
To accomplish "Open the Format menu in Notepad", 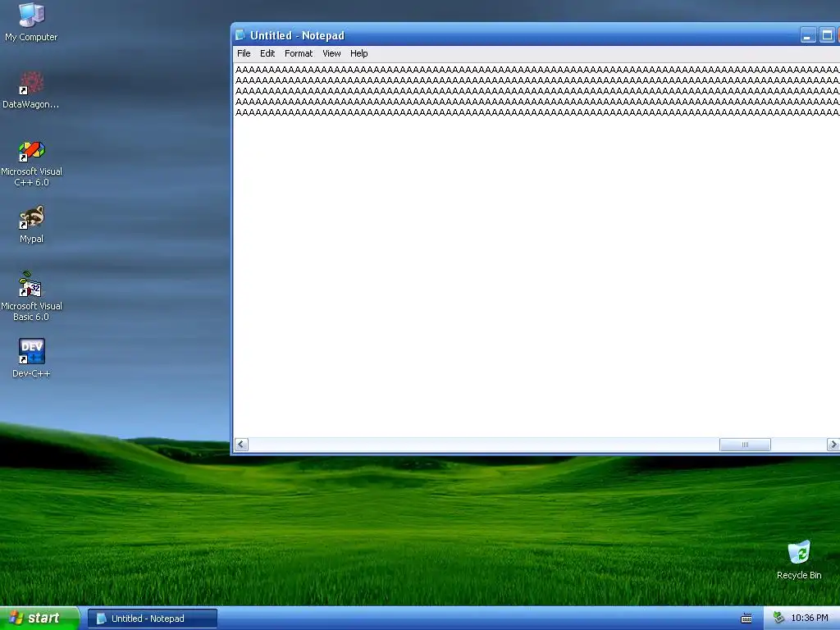I will (x=299, y=53).
